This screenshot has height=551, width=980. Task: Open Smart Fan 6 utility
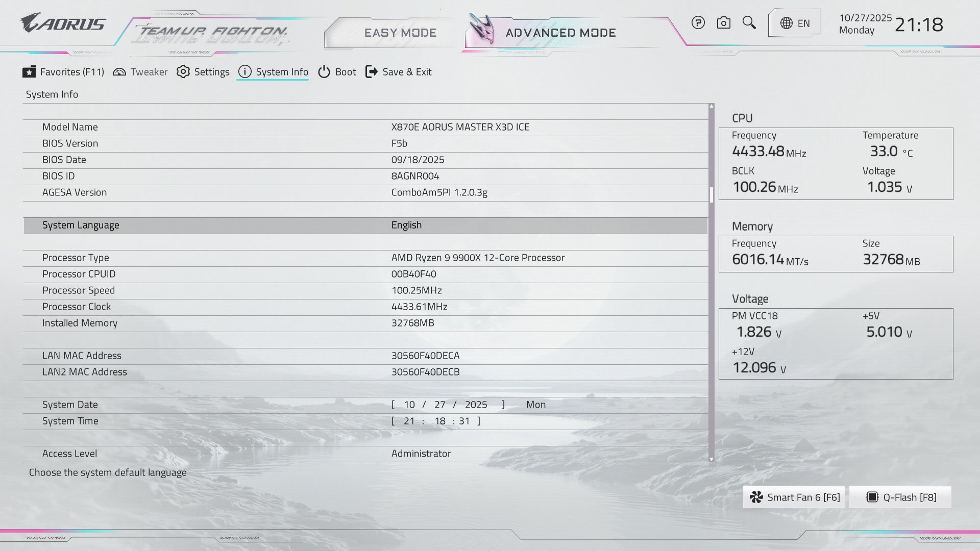[794, 497]
